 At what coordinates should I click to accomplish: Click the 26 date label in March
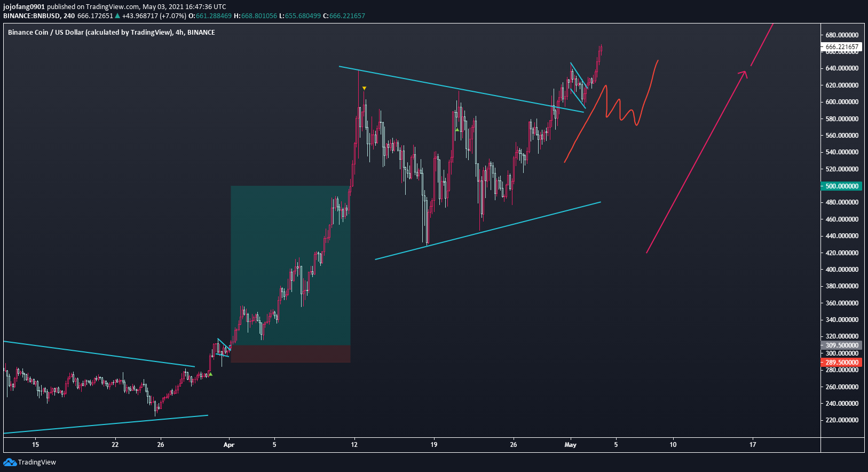pyautogui.click(x=161, y=445)
